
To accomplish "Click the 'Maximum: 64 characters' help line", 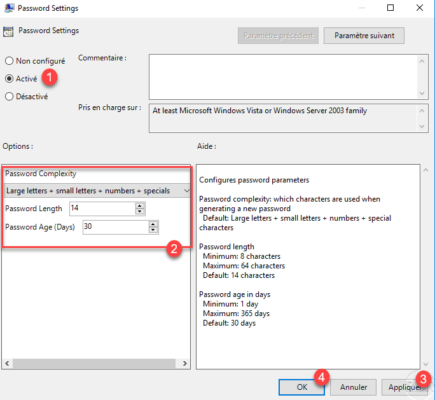I will 244,266.
